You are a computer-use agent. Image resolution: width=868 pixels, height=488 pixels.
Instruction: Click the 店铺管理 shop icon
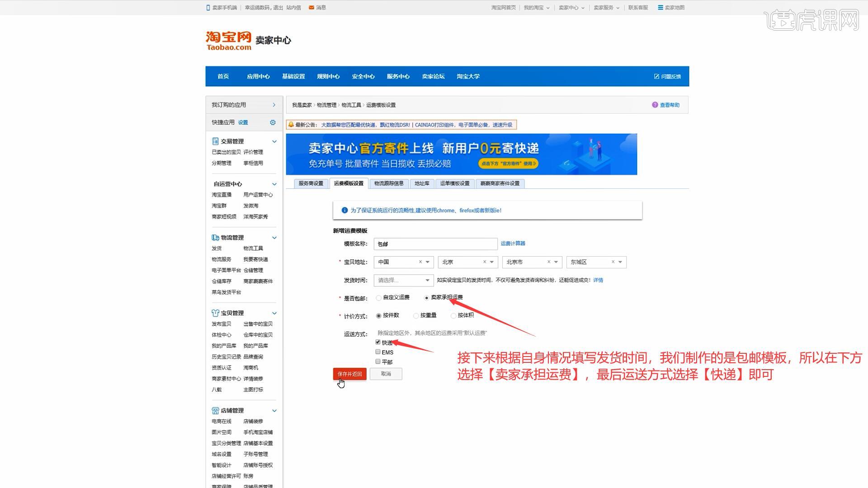215,411
